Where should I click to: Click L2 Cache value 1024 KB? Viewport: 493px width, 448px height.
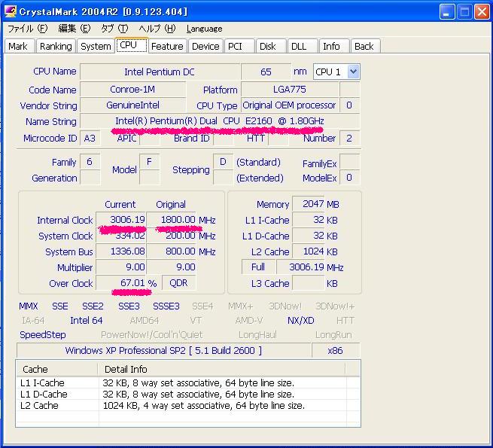pos(308,251)
